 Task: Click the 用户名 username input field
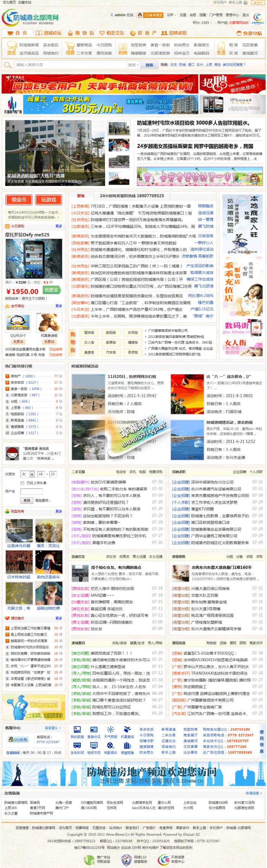tap(31, 492)
